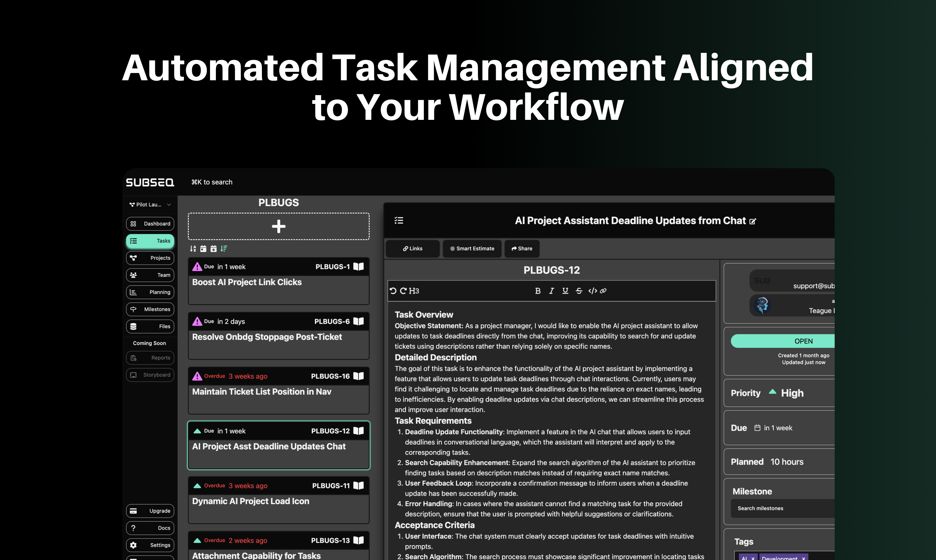Open Milestones in the sidebar

(150, 309)
